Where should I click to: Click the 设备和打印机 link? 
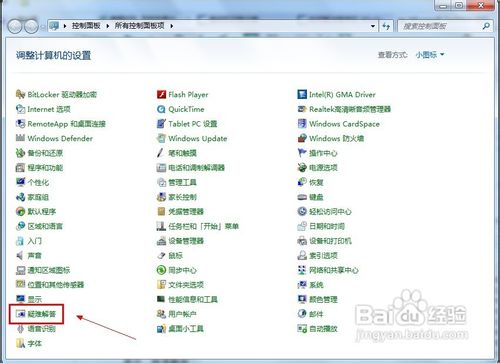tap(330, 241)
